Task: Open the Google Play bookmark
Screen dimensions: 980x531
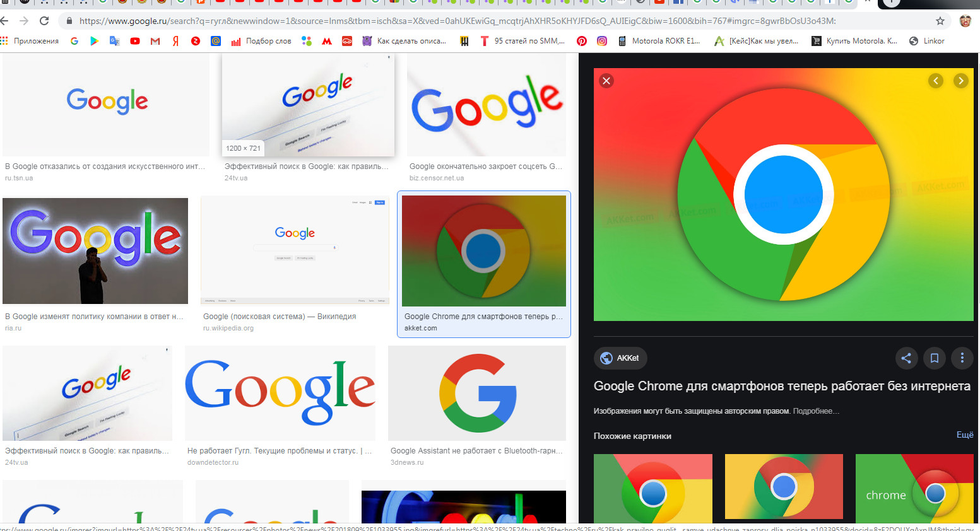Action: [x=95, y=41]
